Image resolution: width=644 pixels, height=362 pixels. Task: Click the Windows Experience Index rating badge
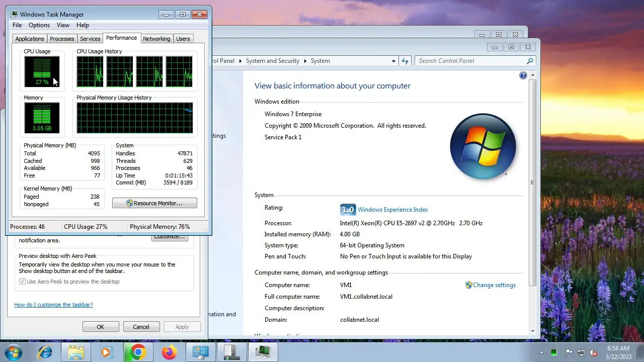point(348,210)
